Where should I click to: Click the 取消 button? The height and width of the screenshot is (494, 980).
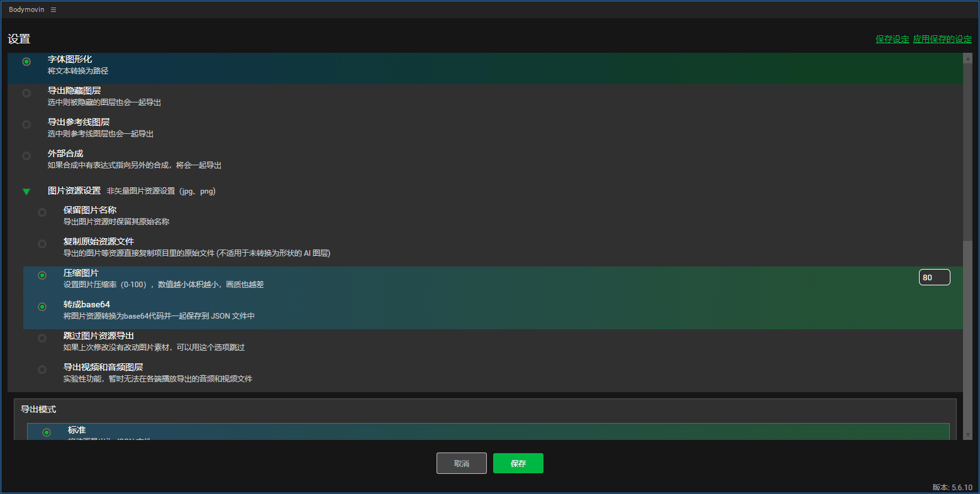point(462,463)
